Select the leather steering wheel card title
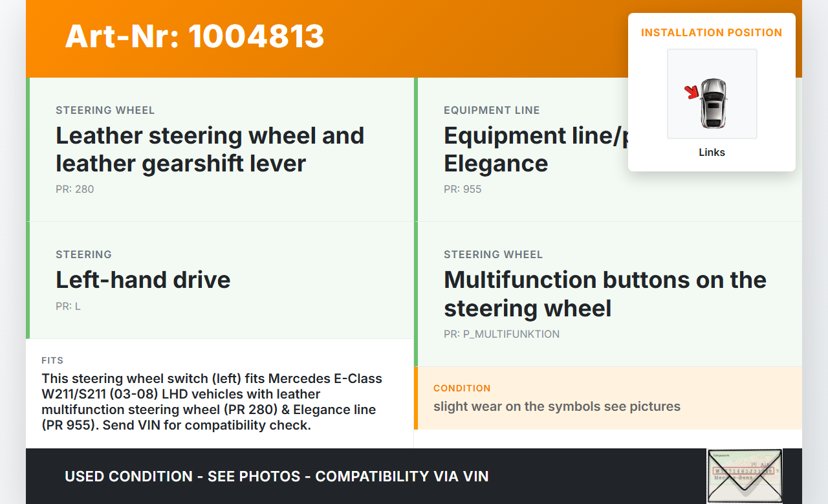 [210, 149]
